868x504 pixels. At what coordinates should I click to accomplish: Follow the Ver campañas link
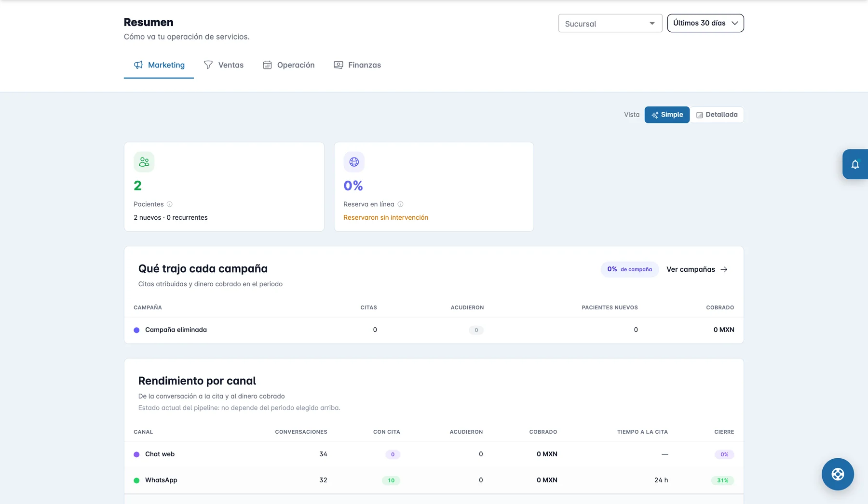(697, 269)
